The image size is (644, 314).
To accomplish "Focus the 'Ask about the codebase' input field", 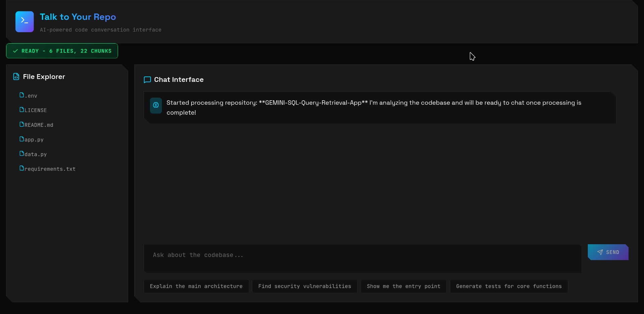I will 362,258.
